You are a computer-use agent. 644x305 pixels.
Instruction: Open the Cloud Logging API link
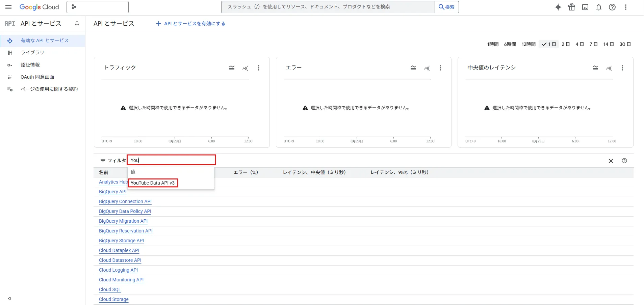(x=119, y=270)
